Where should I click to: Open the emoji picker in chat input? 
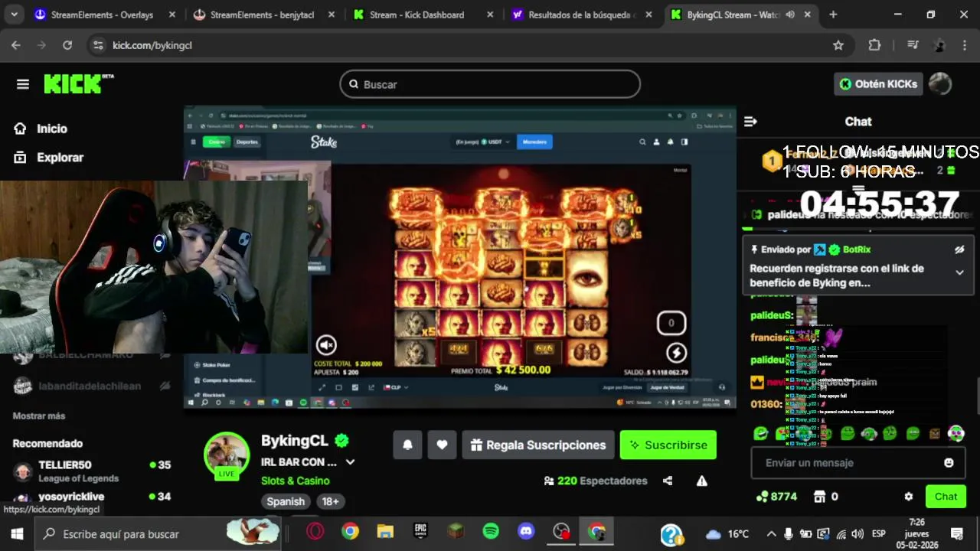coord(949,463)
